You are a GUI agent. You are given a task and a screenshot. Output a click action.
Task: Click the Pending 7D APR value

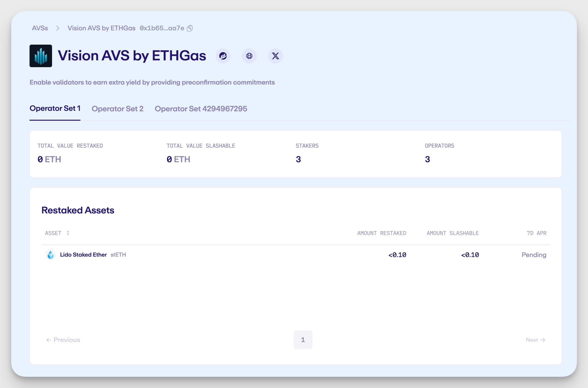click(534, 255)
